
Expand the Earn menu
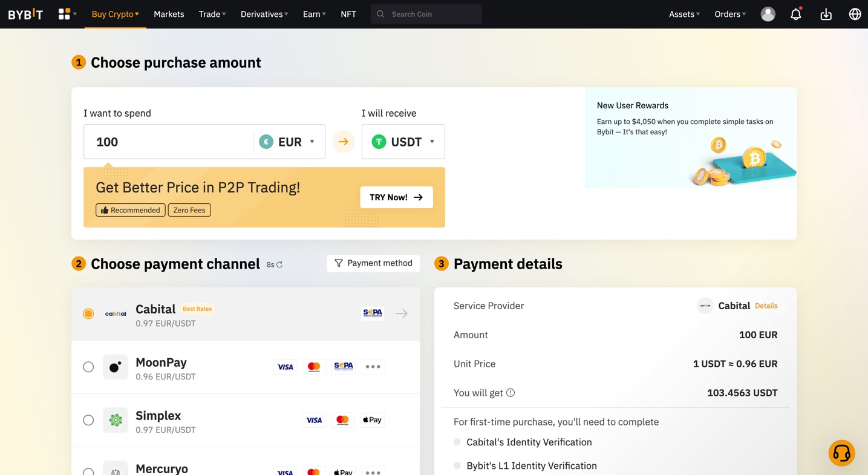point(315,14)
